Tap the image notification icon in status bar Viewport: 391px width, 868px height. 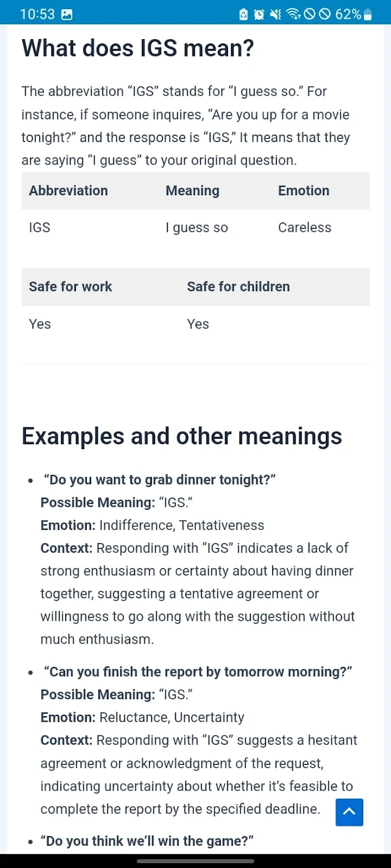(x=67, y=14)
